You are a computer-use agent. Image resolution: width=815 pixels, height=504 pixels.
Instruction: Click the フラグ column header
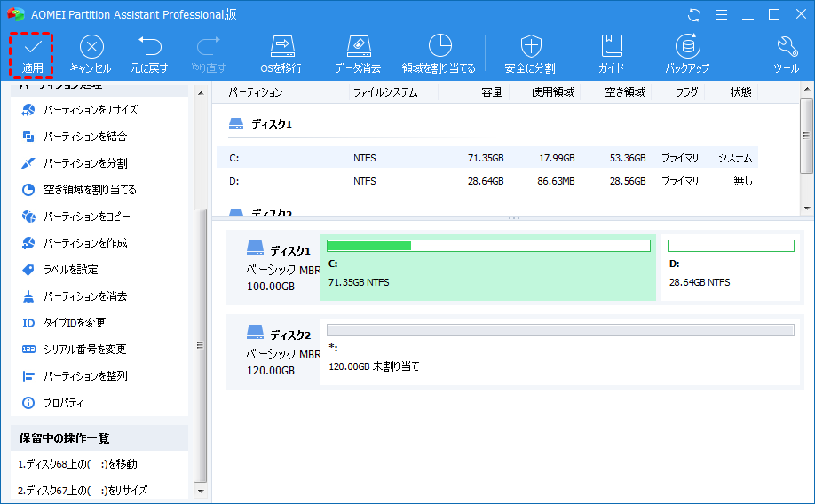(x=686, y=92)
